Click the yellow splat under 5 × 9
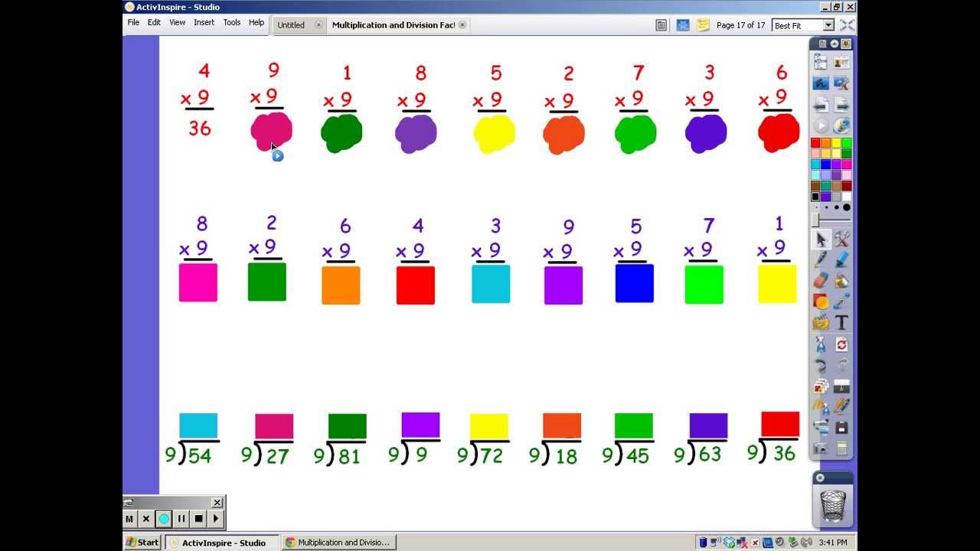 (x=494, y=133)
